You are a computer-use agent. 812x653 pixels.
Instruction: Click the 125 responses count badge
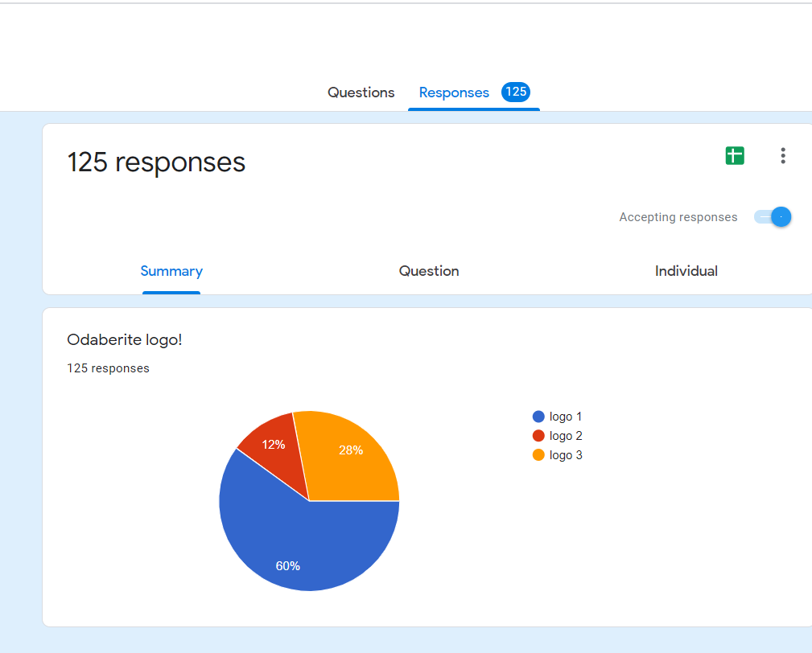pyautogui.click(x=516, y=92)
